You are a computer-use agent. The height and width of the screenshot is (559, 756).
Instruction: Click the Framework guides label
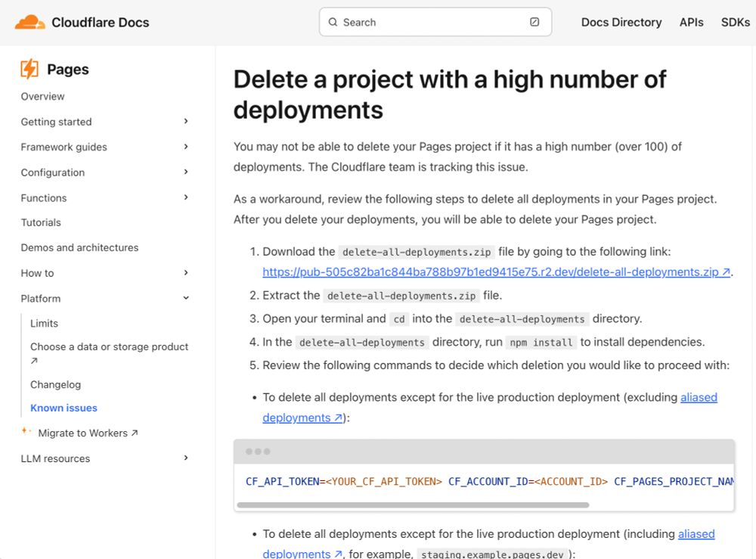click(x=64, y=147)
